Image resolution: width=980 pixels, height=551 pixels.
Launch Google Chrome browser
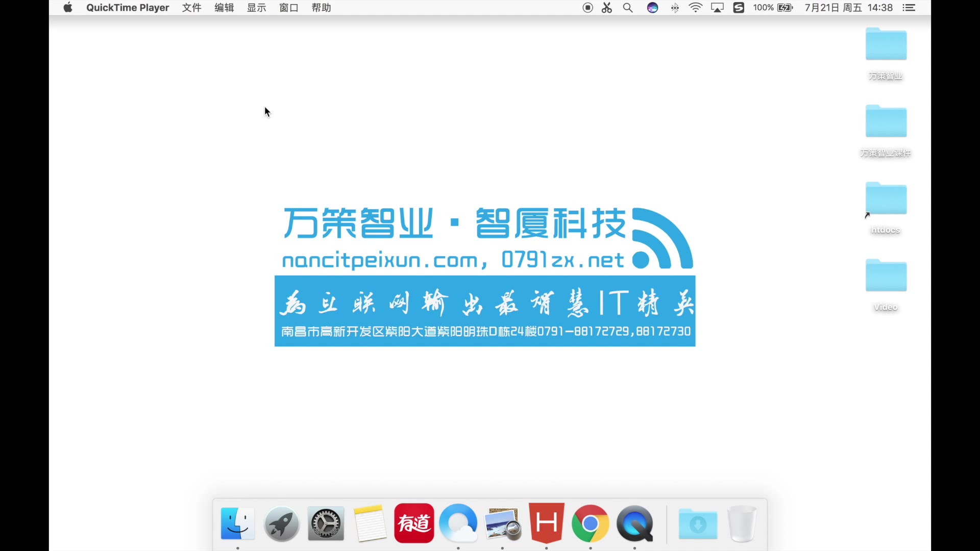click(591, 523)
